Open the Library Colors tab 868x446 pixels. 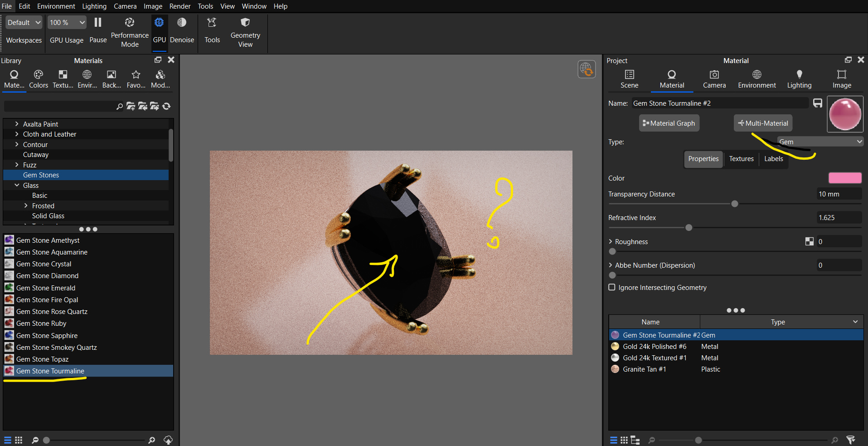click(39, 79)
